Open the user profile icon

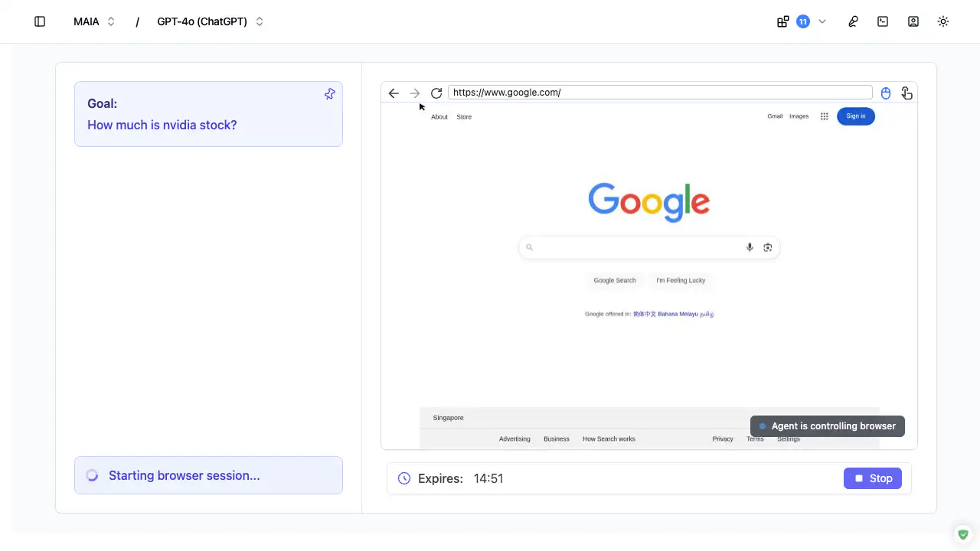click(913, 21)
